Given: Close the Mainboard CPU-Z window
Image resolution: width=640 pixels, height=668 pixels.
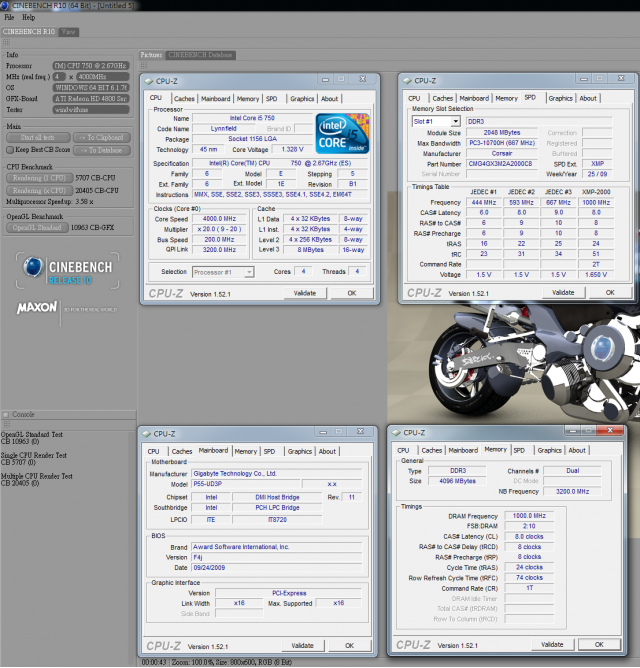Looking at the screenshot, I should [x=360, y=432].
